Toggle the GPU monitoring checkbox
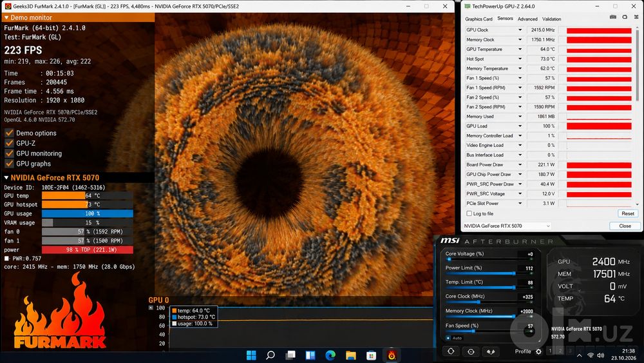The width and height of the screenshot is (644, 363). point(9,153)
